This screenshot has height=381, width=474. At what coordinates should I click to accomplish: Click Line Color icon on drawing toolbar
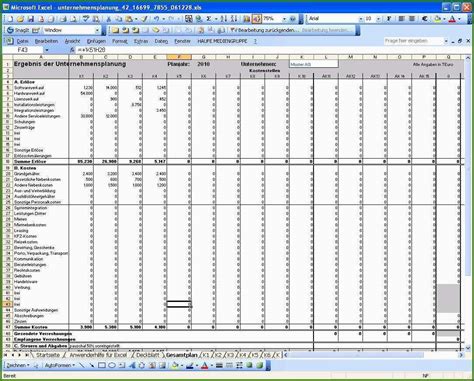point(190,365)
